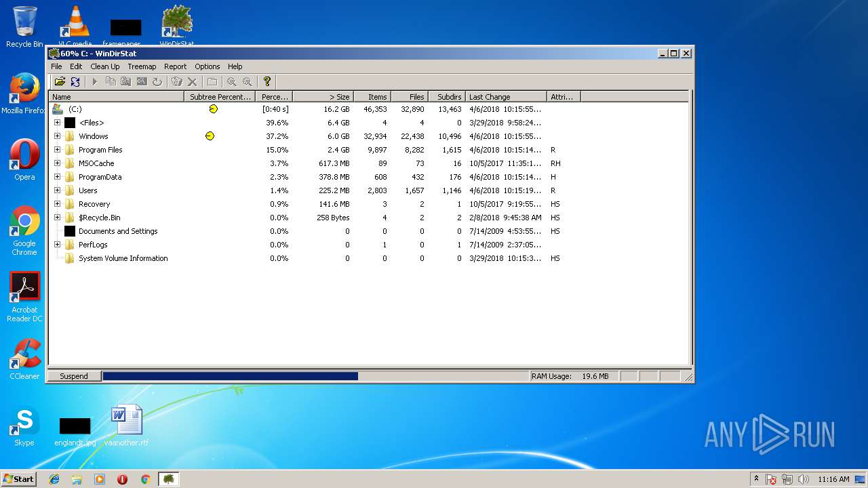Open Windows Explorer from the taskbar
The width and height of the screenshot is (868, 488).
click(x=77, y=479)
